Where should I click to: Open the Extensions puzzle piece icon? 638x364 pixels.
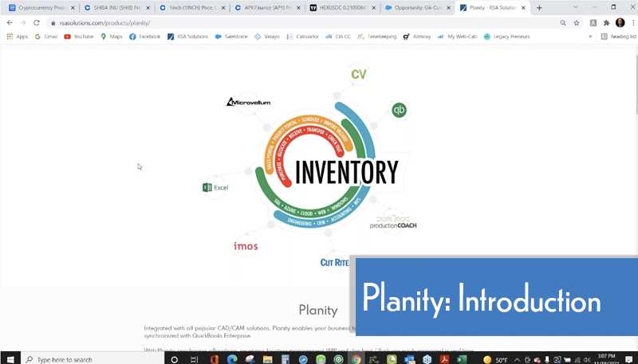(x=607, y=23)
